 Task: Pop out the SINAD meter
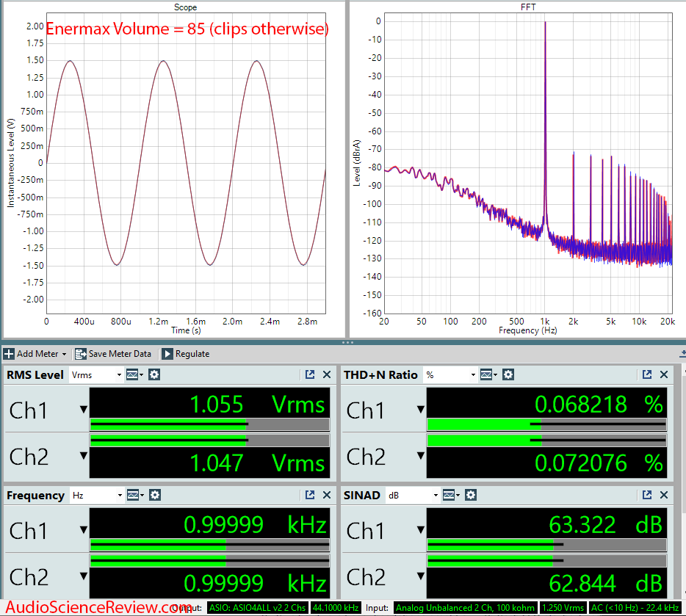(x=647, y=495)
